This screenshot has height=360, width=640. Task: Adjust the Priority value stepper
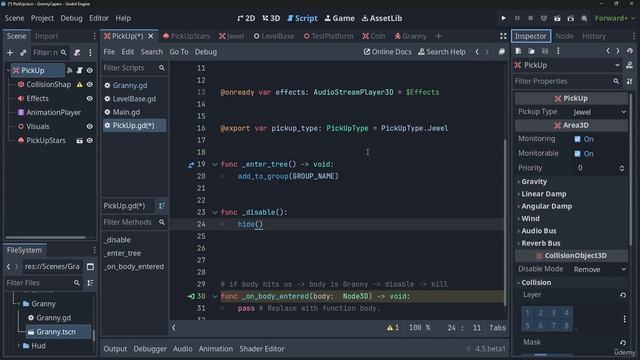pyautogui.click(x=622, y=168)
